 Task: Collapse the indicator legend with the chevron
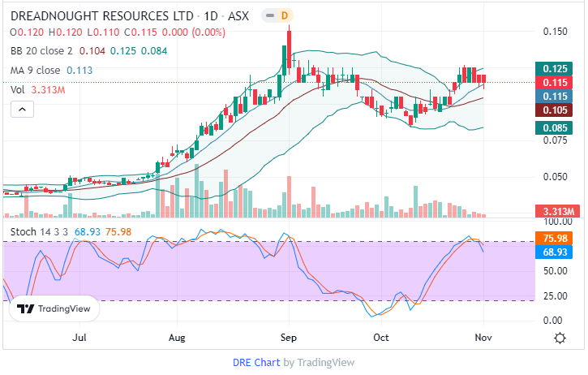(x=20, y=108)
